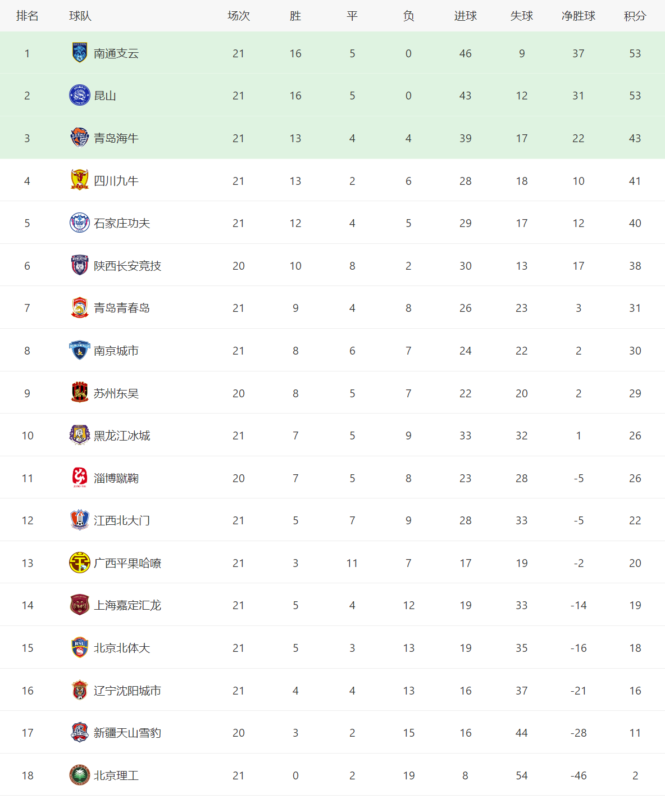Viewport: 665px width, 812px height.
Task: Click the 净胜球 column header
Action: (578, 16)
